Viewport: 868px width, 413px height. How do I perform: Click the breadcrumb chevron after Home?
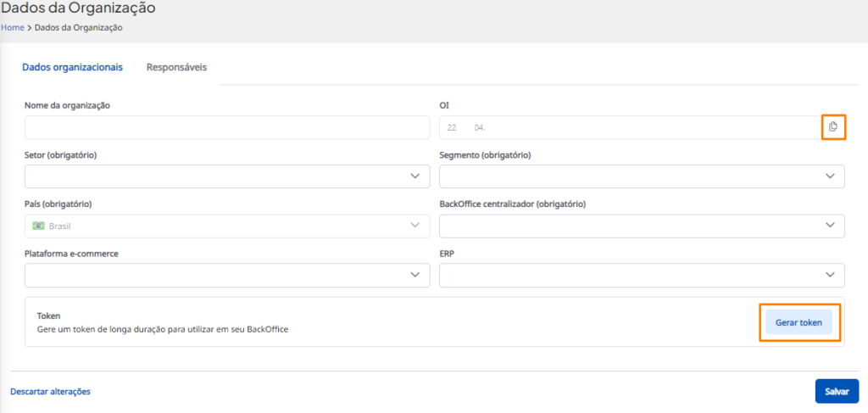(x=29, y=28)
